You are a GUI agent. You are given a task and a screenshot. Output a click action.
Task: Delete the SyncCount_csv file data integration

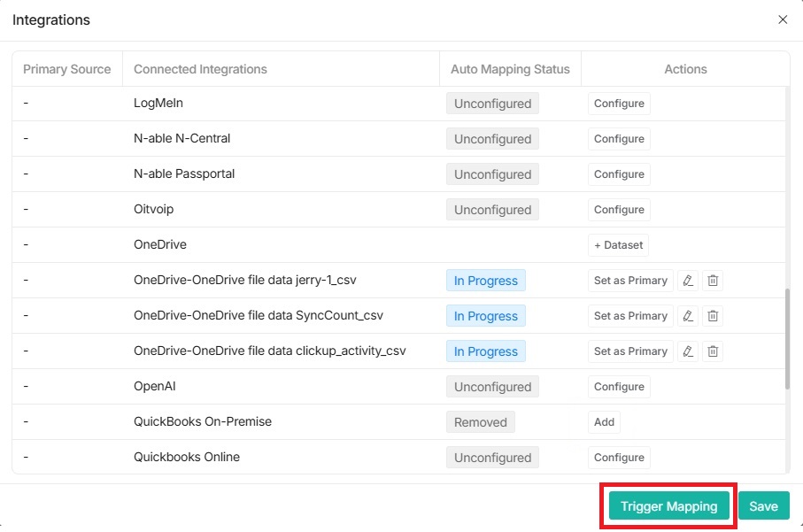click(713, 316)
